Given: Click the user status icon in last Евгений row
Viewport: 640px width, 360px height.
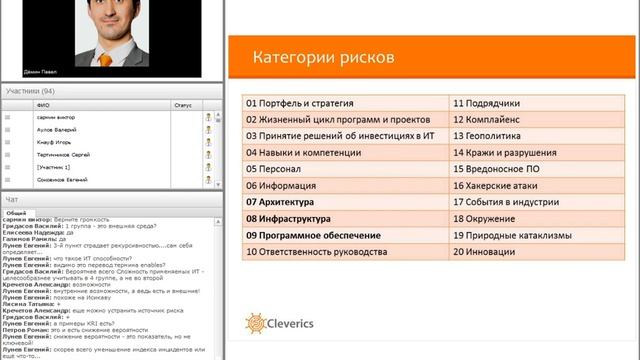Looking at the screenshot, I should click(x=209, y=180).
